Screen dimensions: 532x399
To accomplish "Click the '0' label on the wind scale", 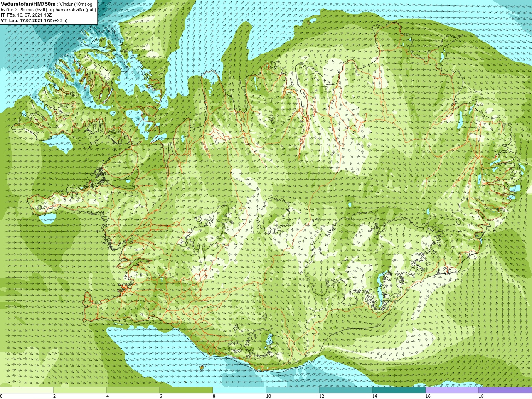I will point(2,396).
